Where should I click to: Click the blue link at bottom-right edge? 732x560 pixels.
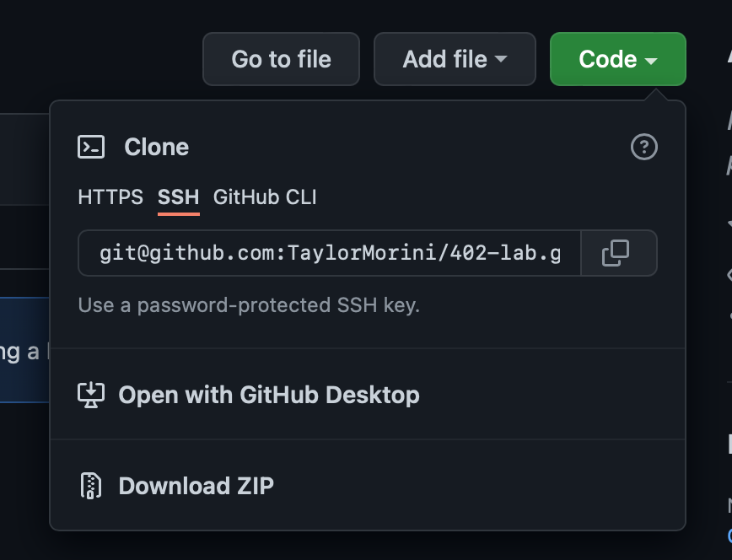coord(729,535)
